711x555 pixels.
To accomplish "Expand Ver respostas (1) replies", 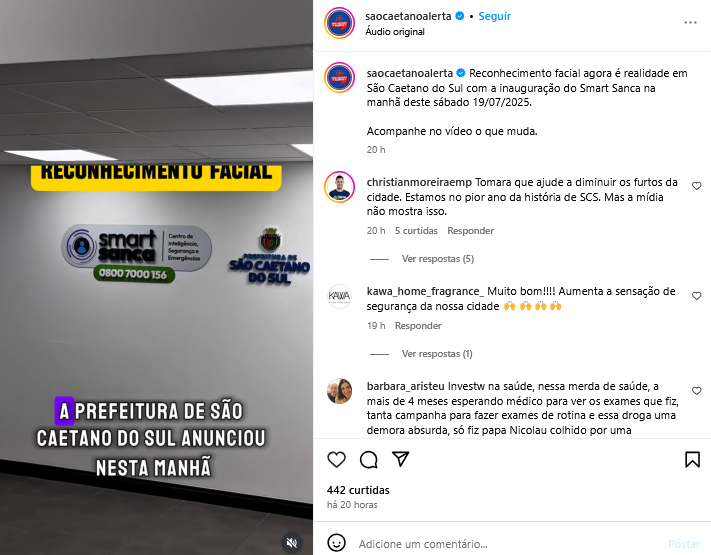I will pyautogui.click(x=437, y=354).
